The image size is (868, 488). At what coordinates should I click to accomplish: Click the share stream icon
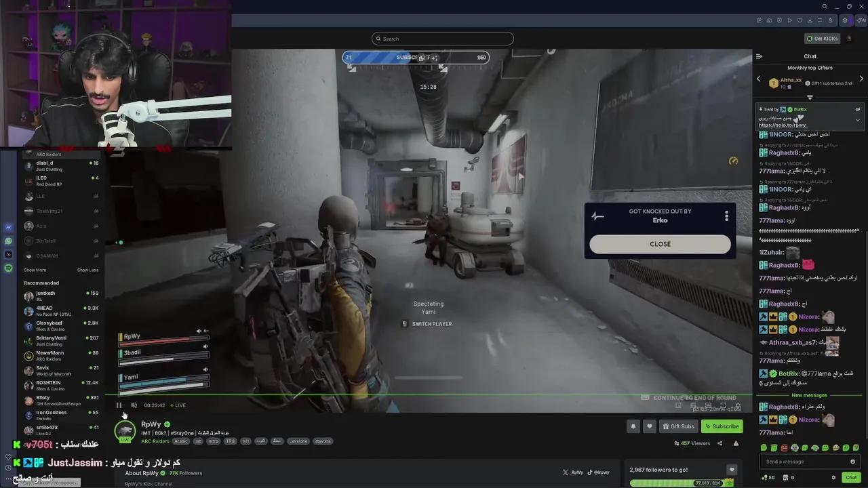coord(719,443)
